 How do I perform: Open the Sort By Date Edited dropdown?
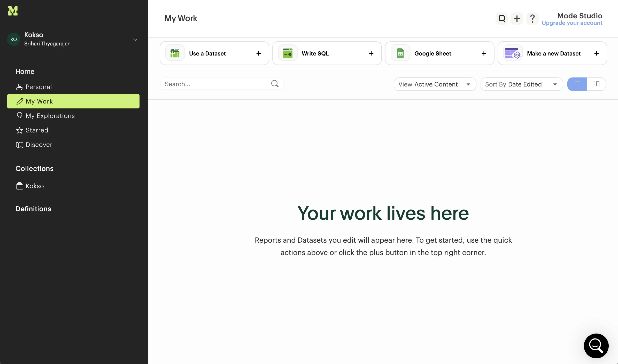click(522, 84)
